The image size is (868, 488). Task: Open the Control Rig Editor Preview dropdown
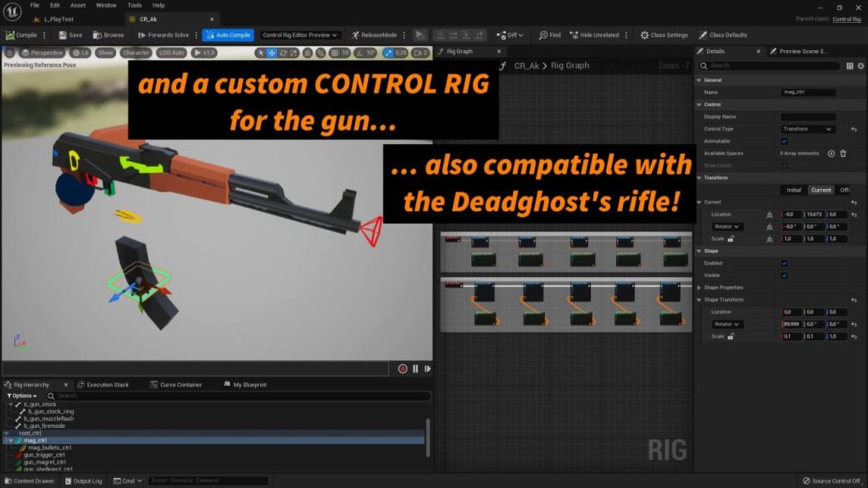(299, 35)
